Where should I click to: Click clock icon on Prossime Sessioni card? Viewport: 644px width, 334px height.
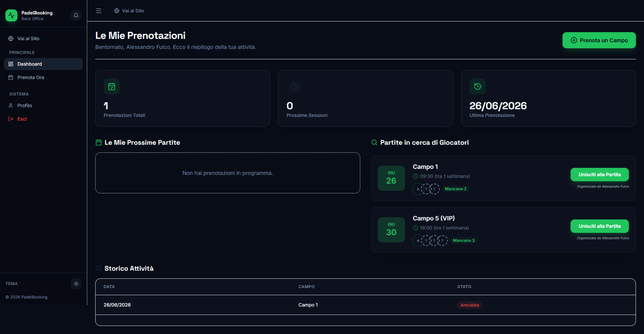pyautogui.click(x=294, y=86)
